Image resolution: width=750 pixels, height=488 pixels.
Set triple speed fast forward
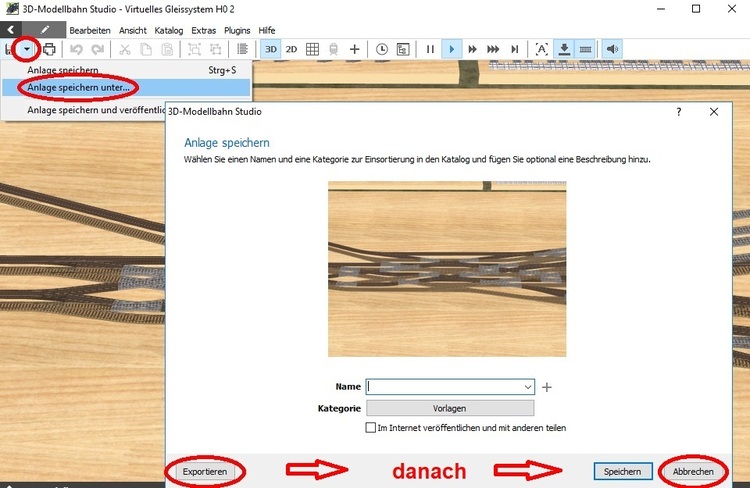click(x=493, y=49)
